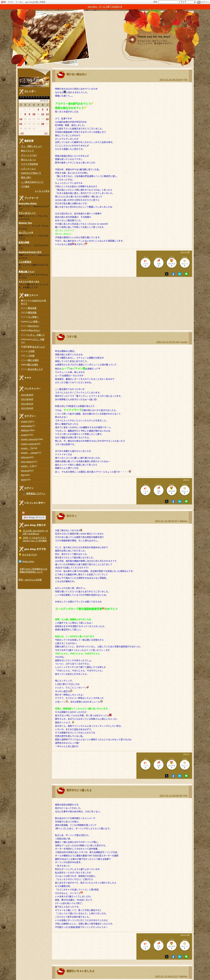Screen dimensions: 210x980
Task: Open recent article 朝のイライラ
Action: click(x=27, y=151)
